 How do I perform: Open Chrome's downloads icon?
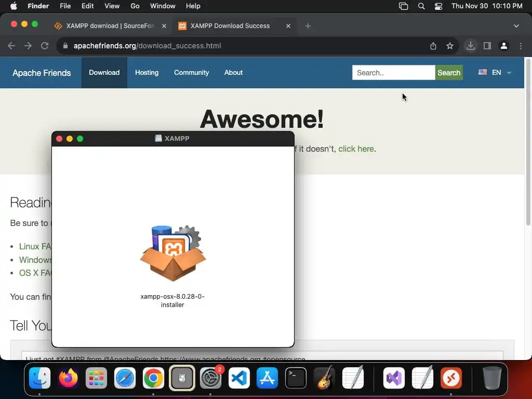pyautogui.click(x=471, y=46)
